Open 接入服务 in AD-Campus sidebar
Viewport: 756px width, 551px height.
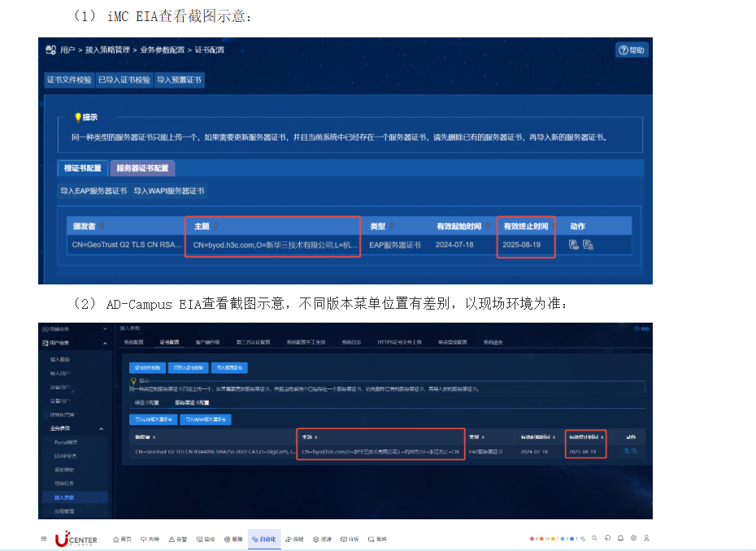point(60,360)
